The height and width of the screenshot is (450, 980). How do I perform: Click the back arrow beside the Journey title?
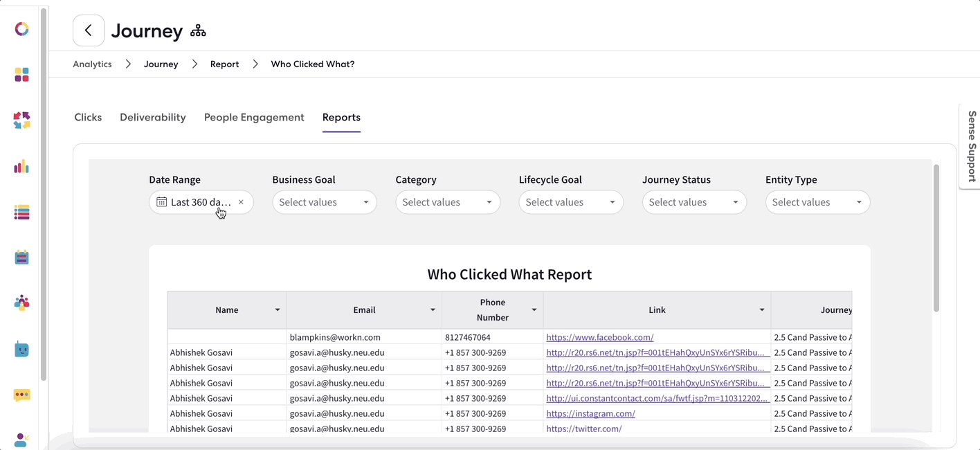click(x=89, y=30)
